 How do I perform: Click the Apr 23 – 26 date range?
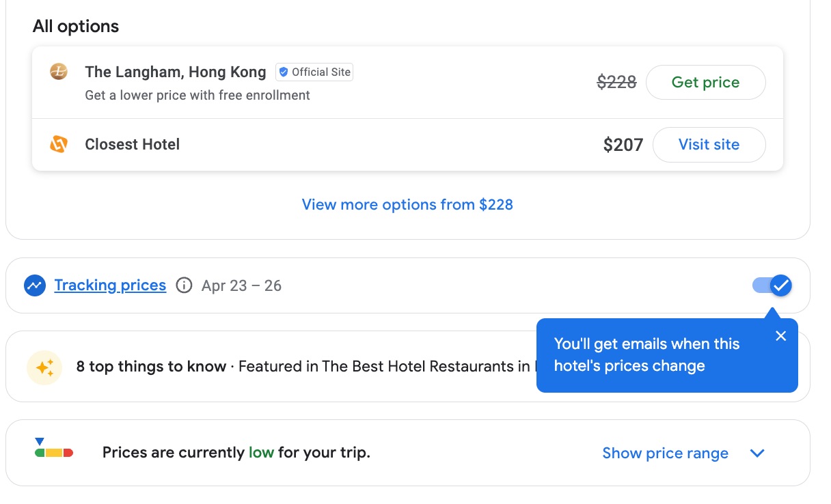(x=241, y=285)
